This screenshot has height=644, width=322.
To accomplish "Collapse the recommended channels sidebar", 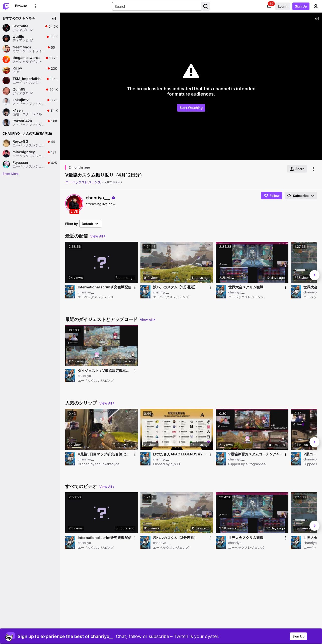I will pyautogui.click(x=54, y=19).
